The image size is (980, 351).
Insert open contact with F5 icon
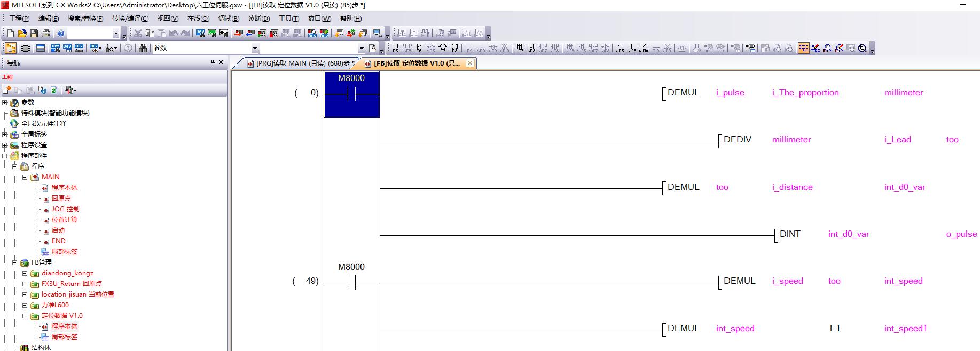coord(395,49)
